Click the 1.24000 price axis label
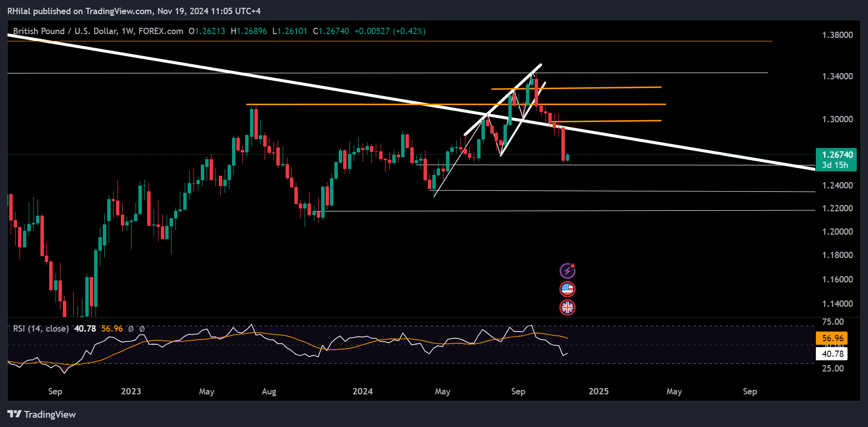The image size is (868, 427). [837, 186]
